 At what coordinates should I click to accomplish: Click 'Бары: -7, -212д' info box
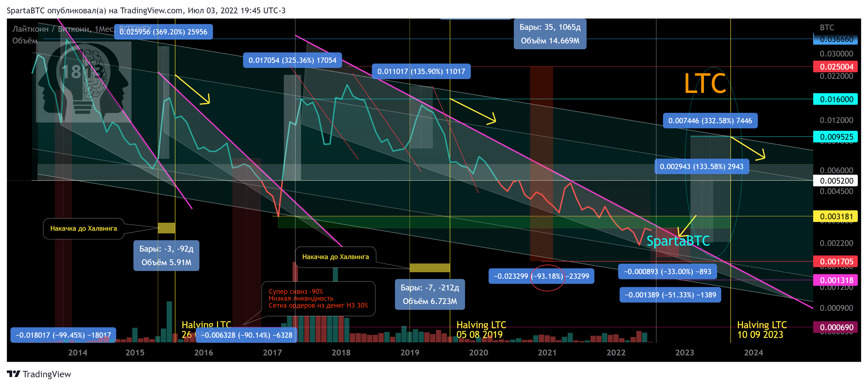[430, 294]
